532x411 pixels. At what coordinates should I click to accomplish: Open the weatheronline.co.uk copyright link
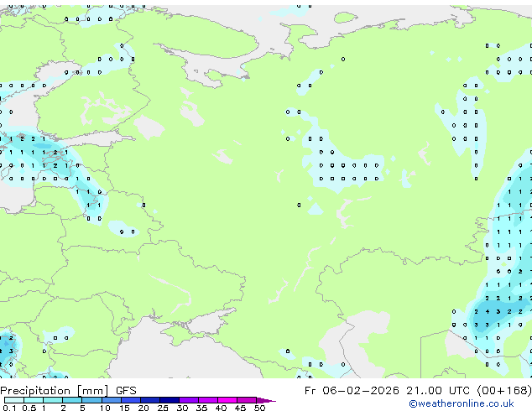[462, 404]
